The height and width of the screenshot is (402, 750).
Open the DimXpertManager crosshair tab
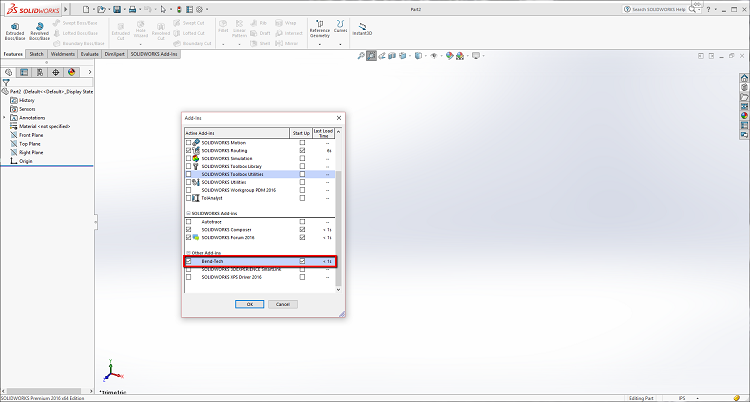55,72
